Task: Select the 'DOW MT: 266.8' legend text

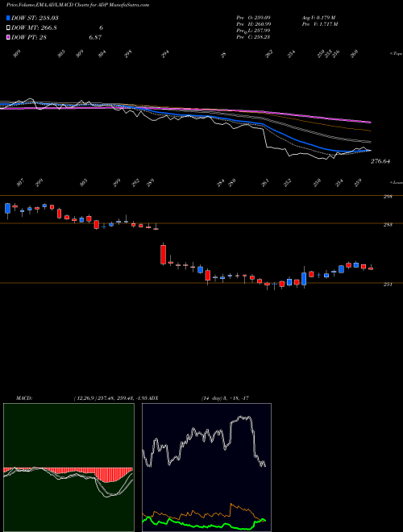Action: coord(34,28)
